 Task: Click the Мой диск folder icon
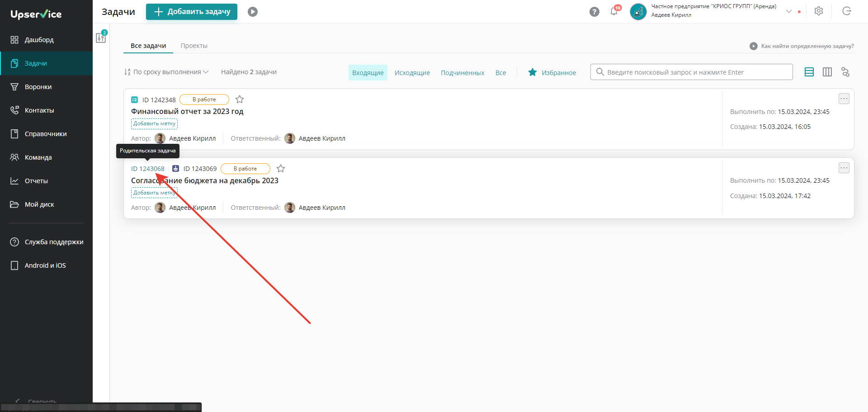click(x=14, y=204)
